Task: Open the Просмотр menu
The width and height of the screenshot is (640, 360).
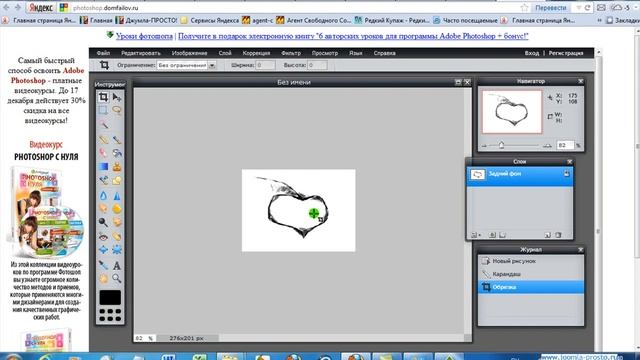Action: pyautogui.click(x=325, y=53)
